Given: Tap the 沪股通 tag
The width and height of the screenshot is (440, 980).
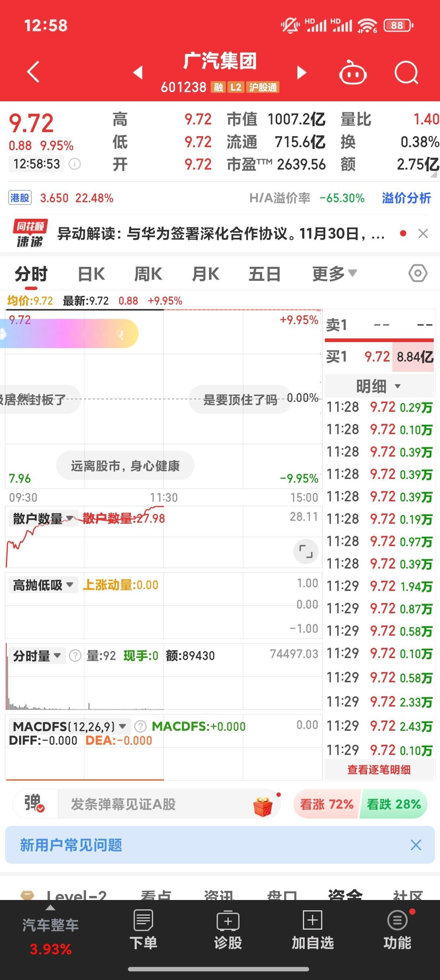Looking at the screenshot, I should [x=263, y=87].
